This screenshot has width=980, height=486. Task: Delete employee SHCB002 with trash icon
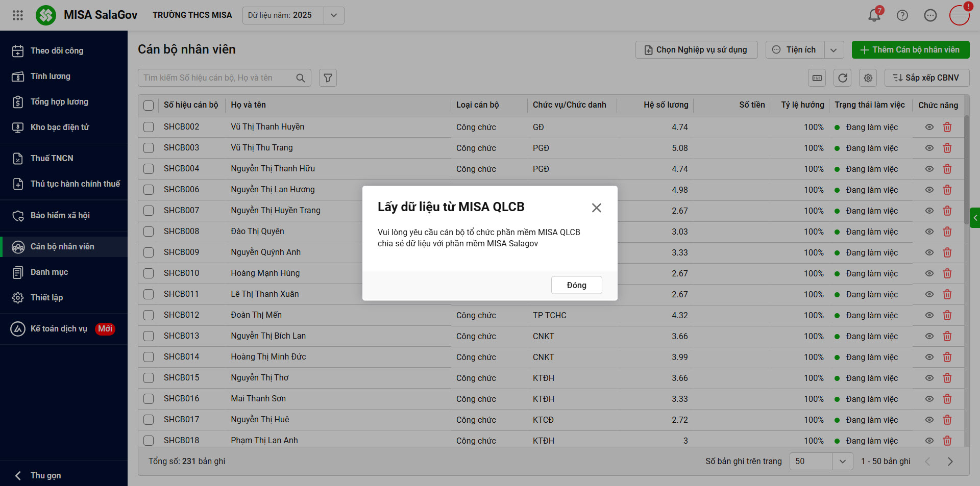point(947,127)
